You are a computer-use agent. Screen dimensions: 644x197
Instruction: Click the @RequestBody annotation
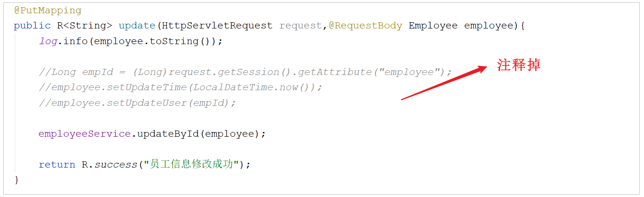[365, 26]
